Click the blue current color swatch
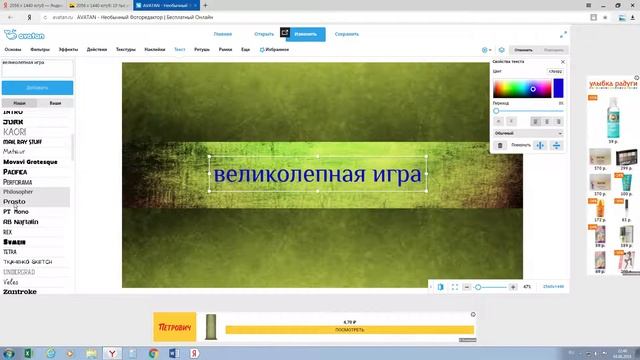This screenshot has height=360, width=640. (558, 89)
